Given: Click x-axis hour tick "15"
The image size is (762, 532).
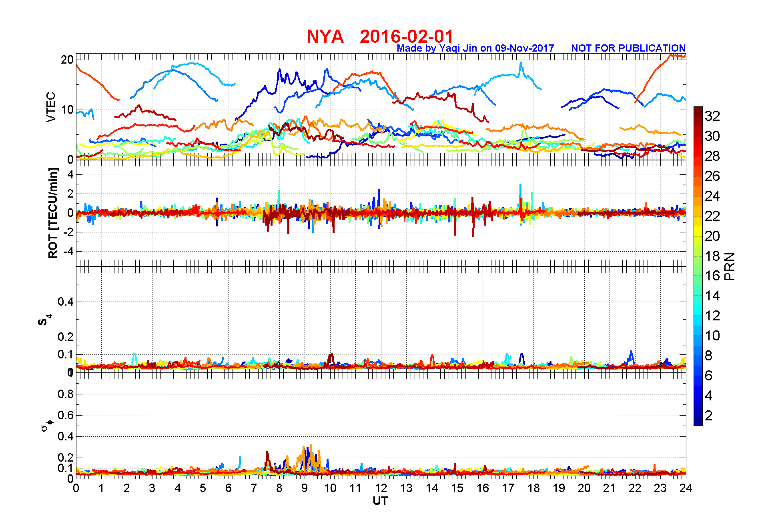Looking at the screenshot, I should (457, 488).
